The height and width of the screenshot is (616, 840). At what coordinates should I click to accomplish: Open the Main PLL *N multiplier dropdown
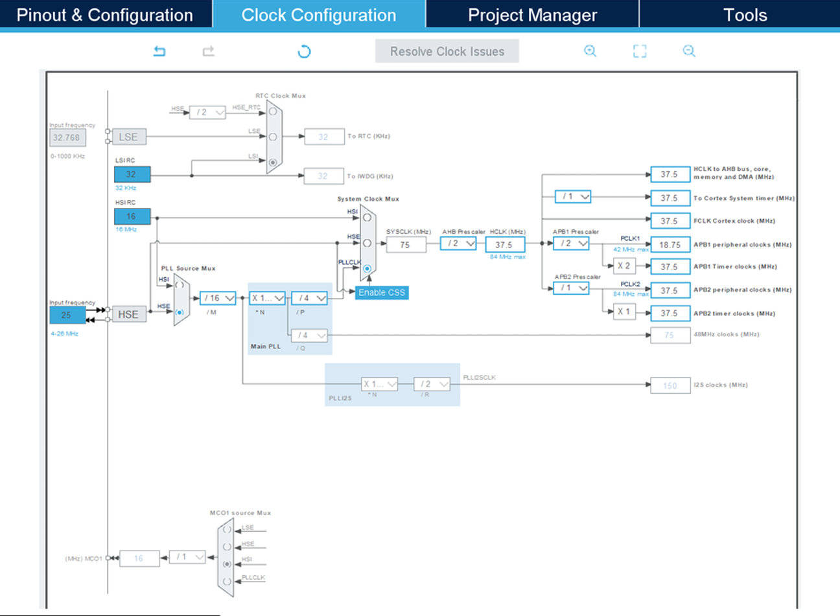coord(268,298)
